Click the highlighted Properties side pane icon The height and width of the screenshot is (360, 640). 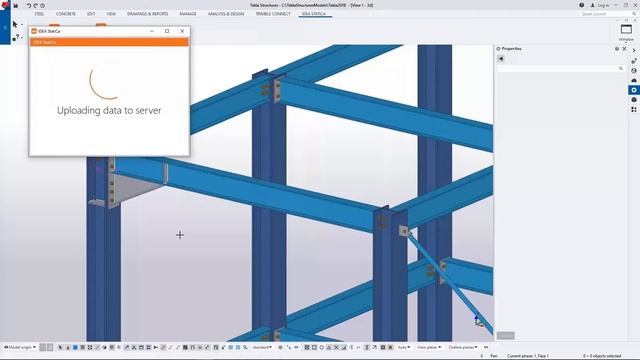coord(634,90)
